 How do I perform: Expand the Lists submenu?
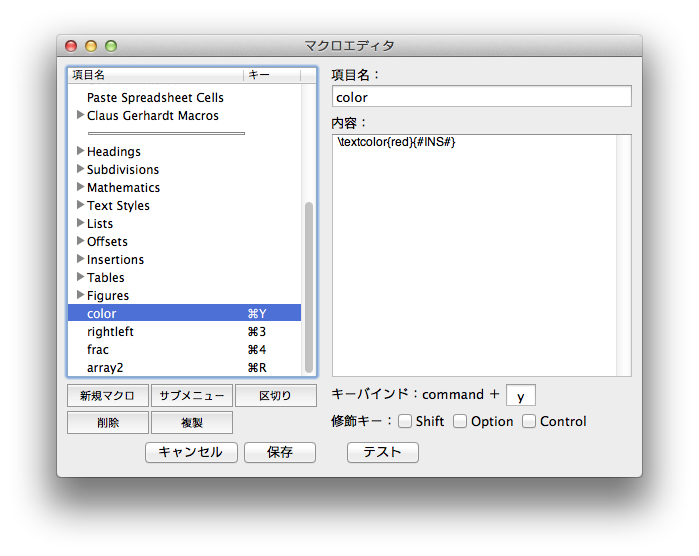coord(80,222)
